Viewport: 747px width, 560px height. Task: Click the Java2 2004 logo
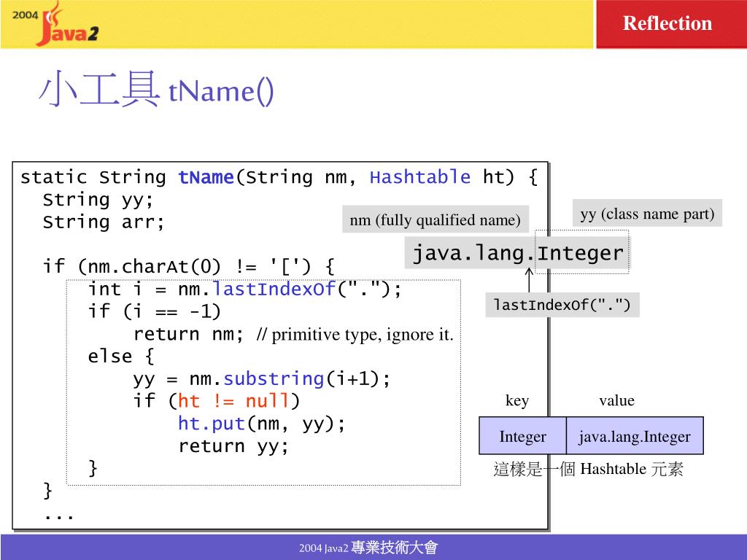click(x=55, y=24)
